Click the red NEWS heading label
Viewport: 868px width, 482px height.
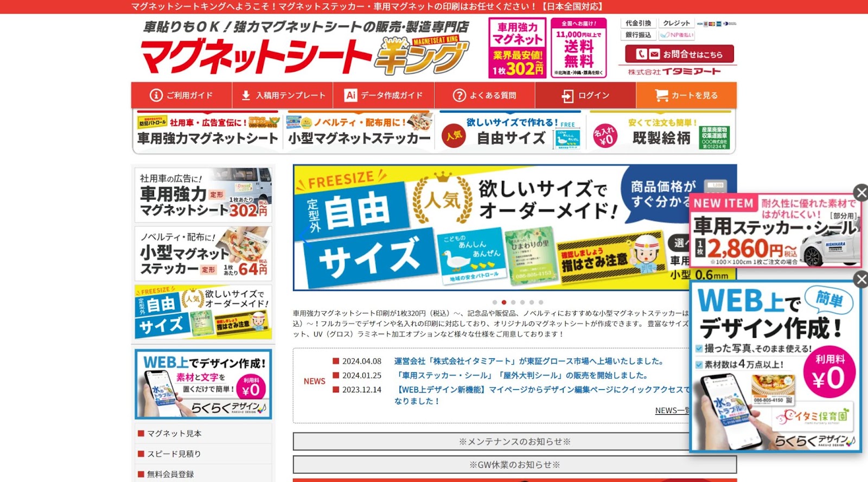pos(315,381)
